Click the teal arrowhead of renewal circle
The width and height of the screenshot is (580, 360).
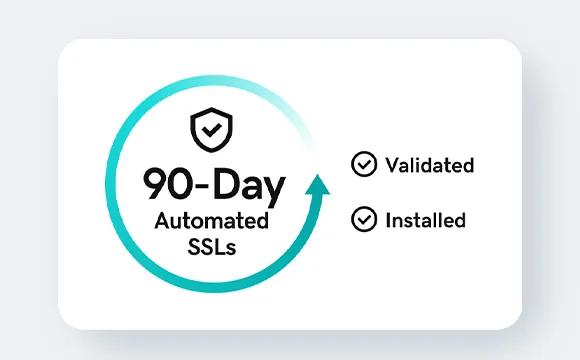317,184
